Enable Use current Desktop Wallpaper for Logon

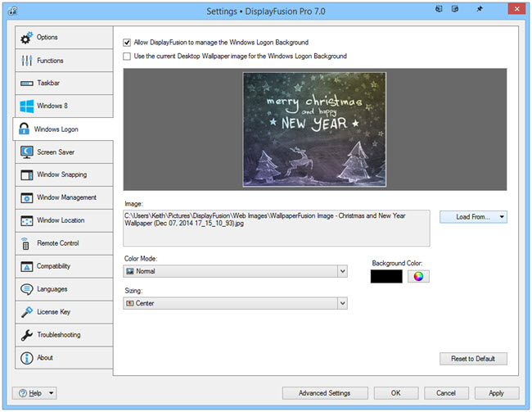pyautogui.click(x=127, y=57)
